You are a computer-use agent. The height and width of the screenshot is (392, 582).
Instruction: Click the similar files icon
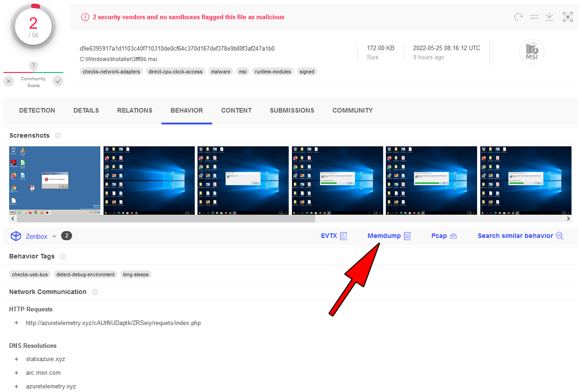[534, 17]
